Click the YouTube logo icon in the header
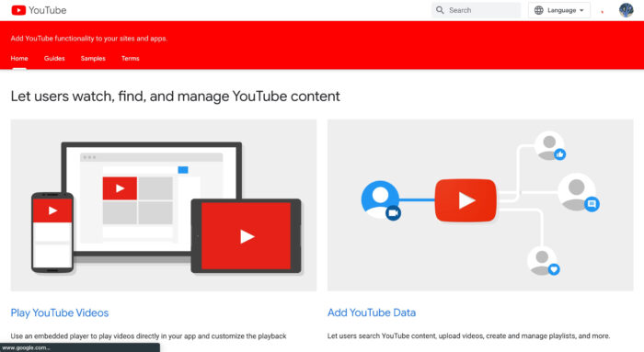 pos(18,10)
